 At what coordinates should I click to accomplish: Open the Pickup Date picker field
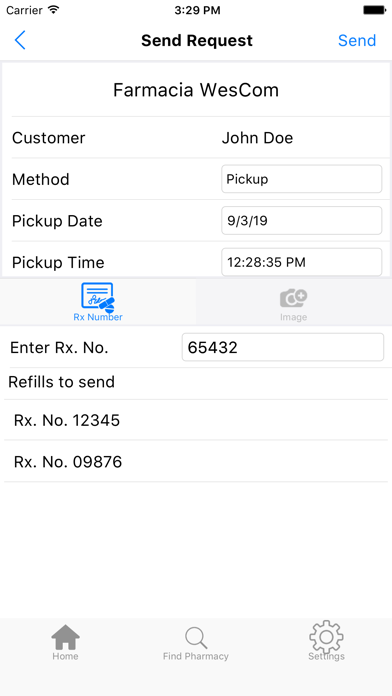301,221
